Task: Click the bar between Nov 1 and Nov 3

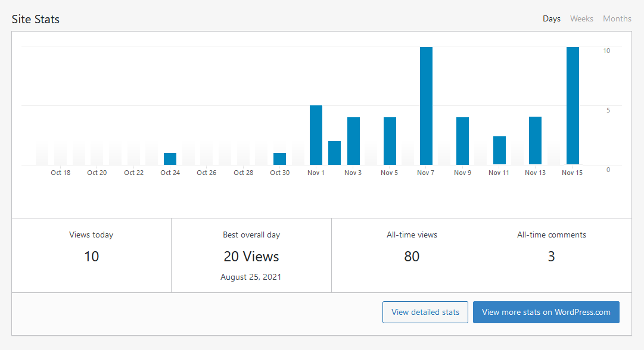Action: 334,153
